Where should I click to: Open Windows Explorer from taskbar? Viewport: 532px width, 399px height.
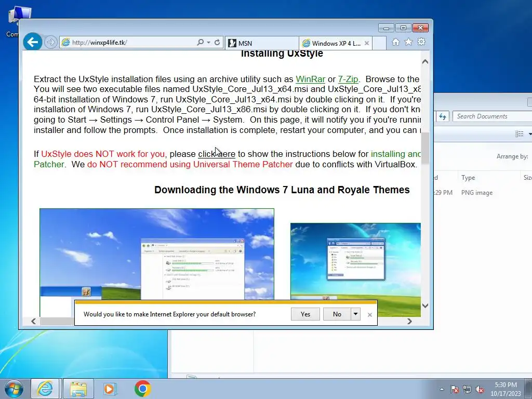[x=78, y=389]
